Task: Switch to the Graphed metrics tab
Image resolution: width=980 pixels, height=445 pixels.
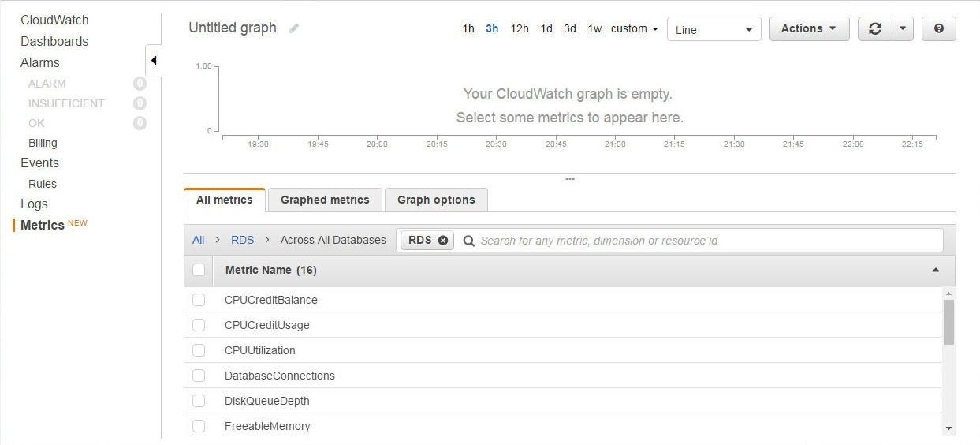Action: tap(325, 200)
